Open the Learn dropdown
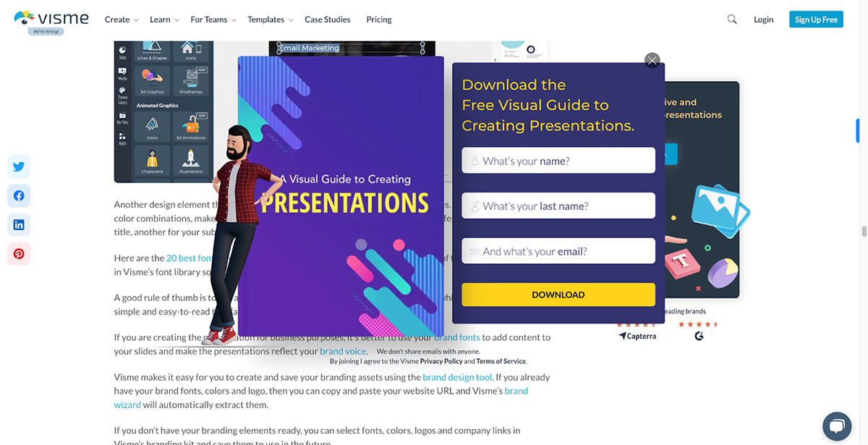The width and height of the screenshot is (868, 445). coord(160,20)
